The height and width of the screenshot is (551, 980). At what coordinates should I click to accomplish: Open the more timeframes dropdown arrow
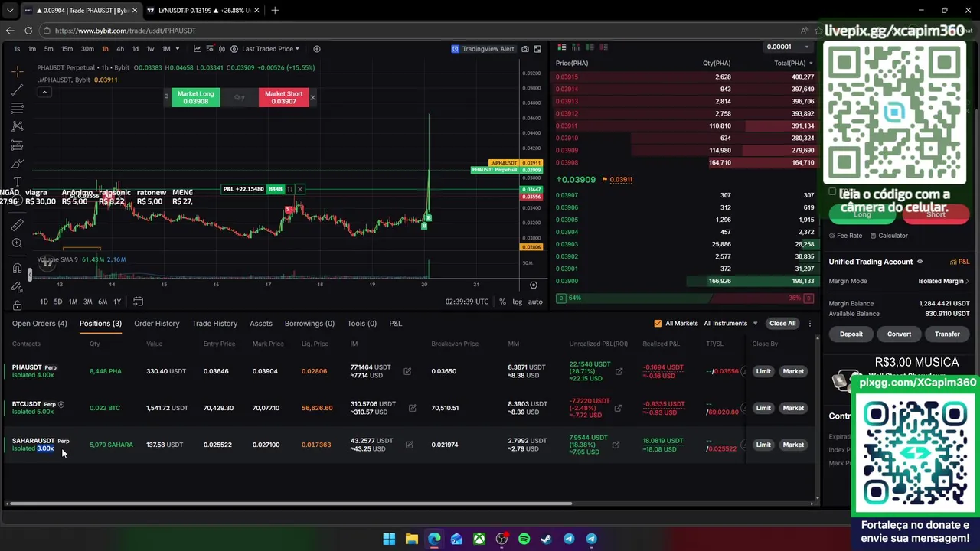tap(178, 49)
